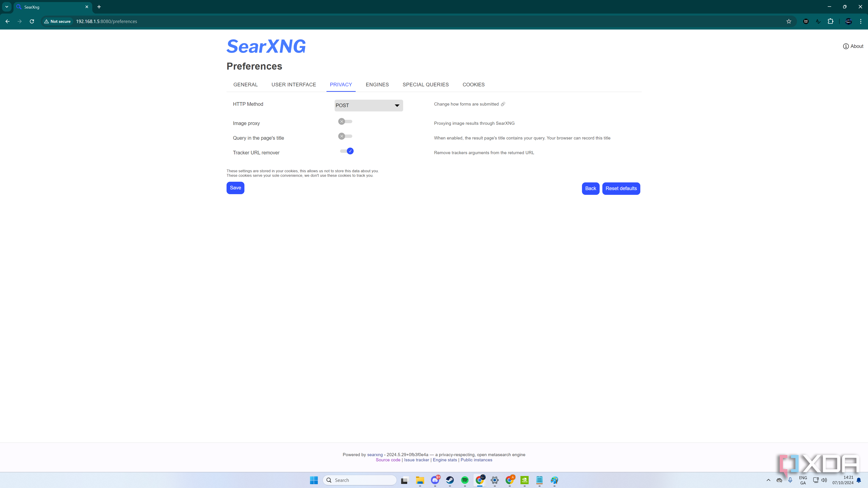Switch to the User Interface tab
This screenshot has height=488, width=868.
coord(293,85)
